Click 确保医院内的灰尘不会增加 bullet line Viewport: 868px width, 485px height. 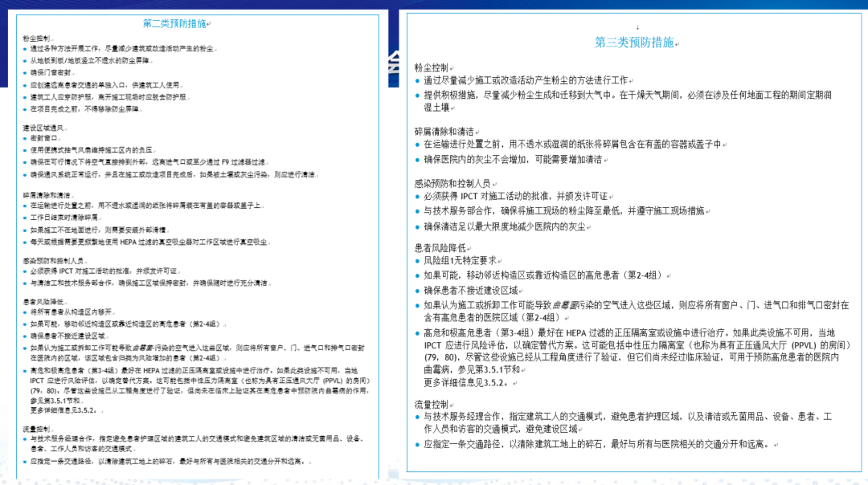[x=514, y=159]
